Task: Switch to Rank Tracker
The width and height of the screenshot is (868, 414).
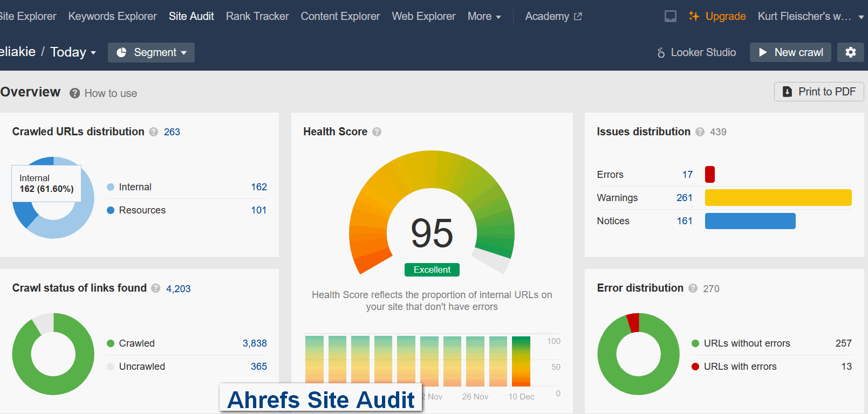Action: 257,16
